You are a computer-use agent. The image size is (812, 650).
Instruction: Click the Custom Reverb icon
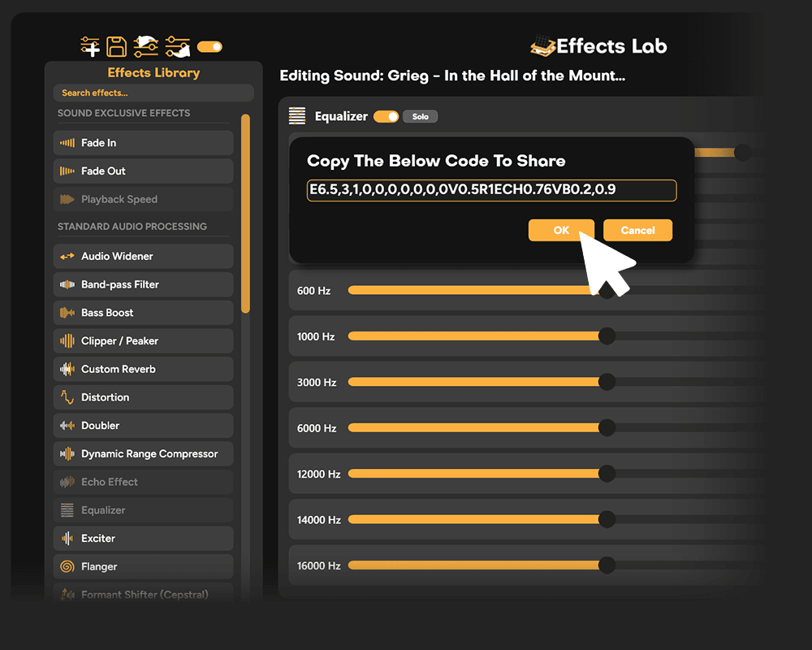[x=67, y=369]
